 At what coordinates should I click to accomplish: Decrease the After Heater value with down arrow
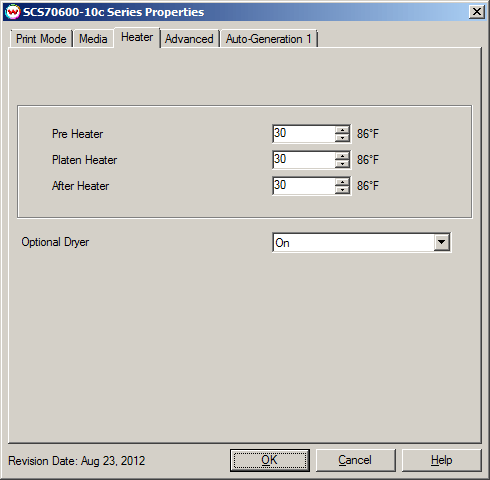[x=342, y=190]
